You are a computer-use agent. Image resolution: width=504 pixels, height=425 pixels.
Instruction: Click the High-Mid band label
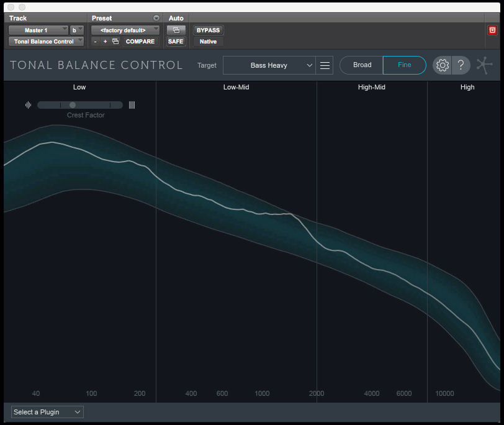coord(372,87)
